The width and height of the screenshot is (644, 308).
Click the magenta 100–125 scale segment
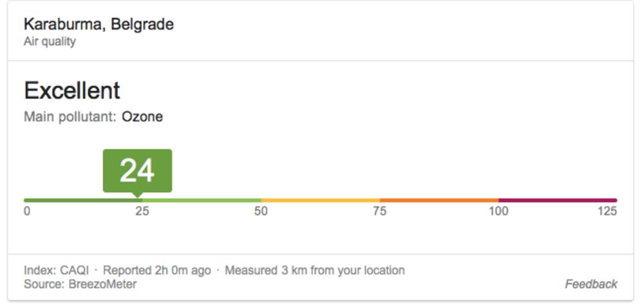coord(558,201)
